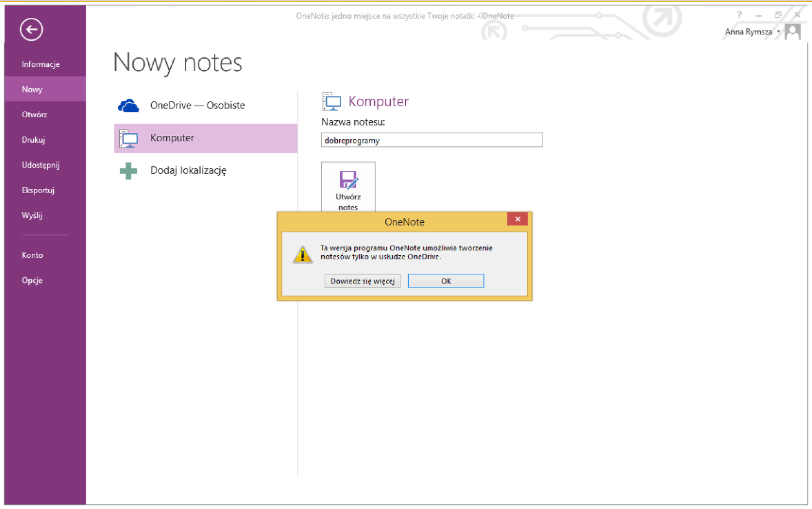Click the Anna Rymsza account name
812x509 pixels.
748,32
